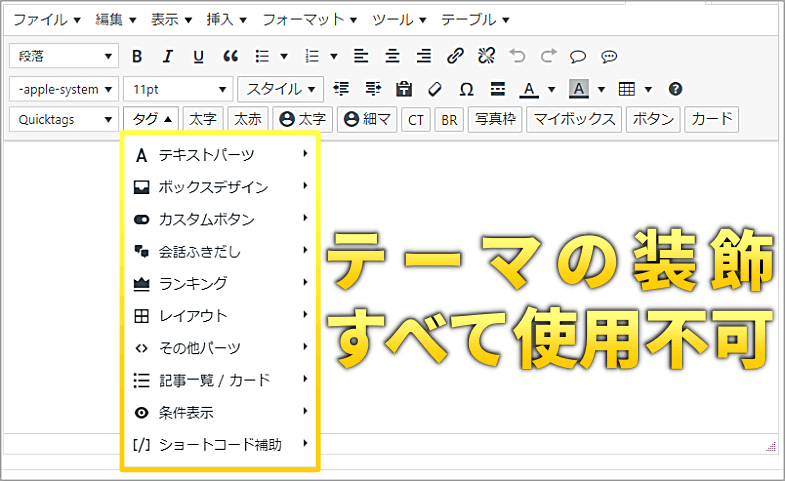Insert a blockquote with the quote icon
Viewport: 785px width, 481px height.
pos(230,56)
